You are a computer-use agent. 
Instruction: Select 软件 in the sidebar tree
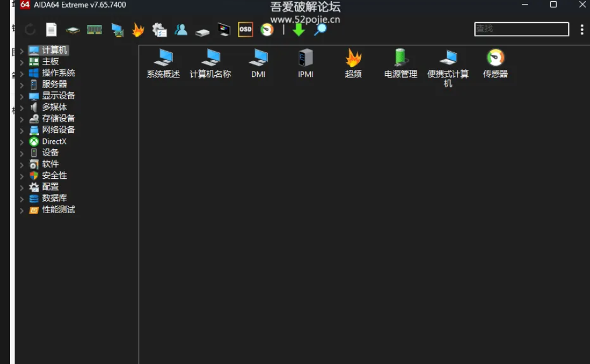[x=50, y=164]
